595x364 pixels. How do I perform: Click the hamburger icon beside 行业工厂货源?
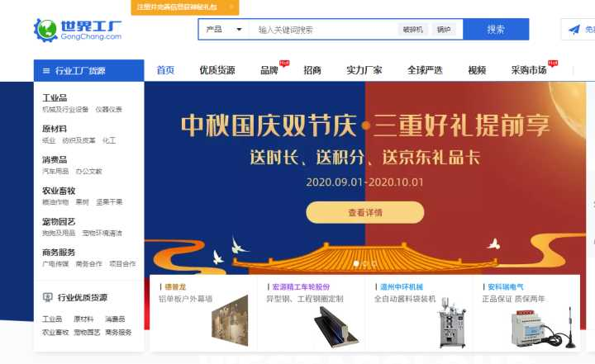pos(46,70)
